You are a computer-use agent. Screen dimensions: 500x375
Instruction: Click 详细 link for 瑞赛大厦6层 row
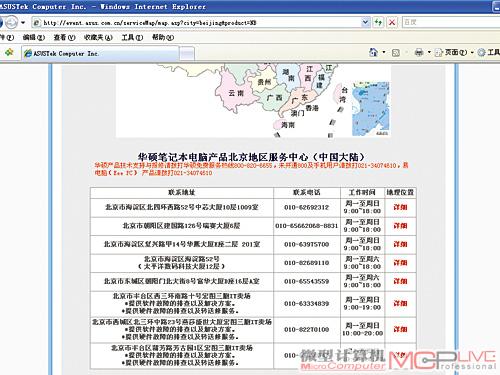[x=400, y=226]
